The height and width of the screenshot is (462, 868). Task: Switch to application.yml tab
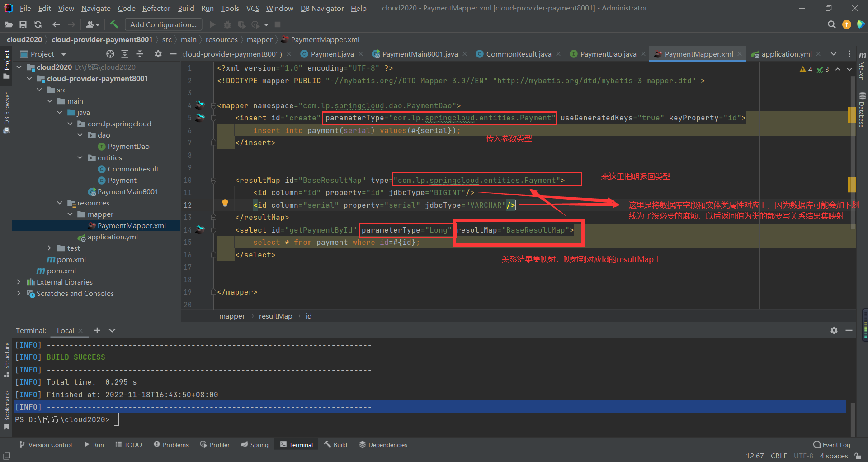pyautogui.click(x=786, y=54)
